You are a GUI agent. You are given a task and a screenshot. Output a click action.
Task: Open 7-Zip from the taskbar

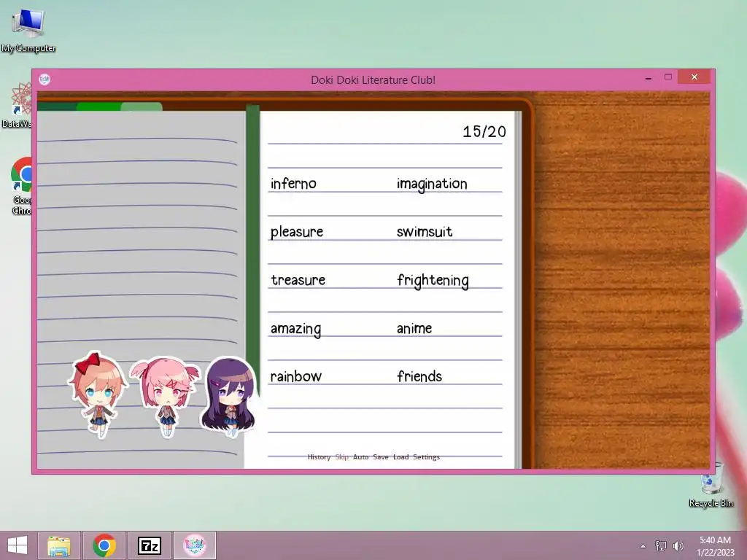149,545
